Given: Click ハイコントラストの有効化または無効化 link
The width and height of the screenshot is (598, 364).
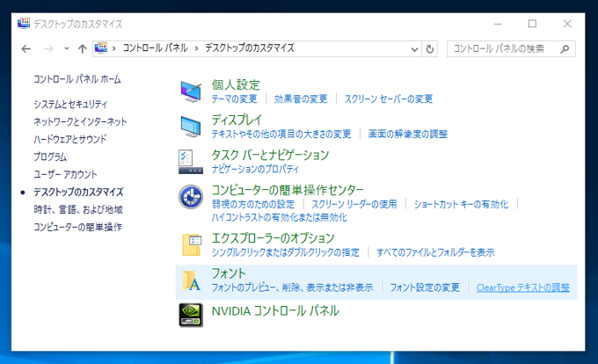Looking at the screenshot, I should coord(280,218).
